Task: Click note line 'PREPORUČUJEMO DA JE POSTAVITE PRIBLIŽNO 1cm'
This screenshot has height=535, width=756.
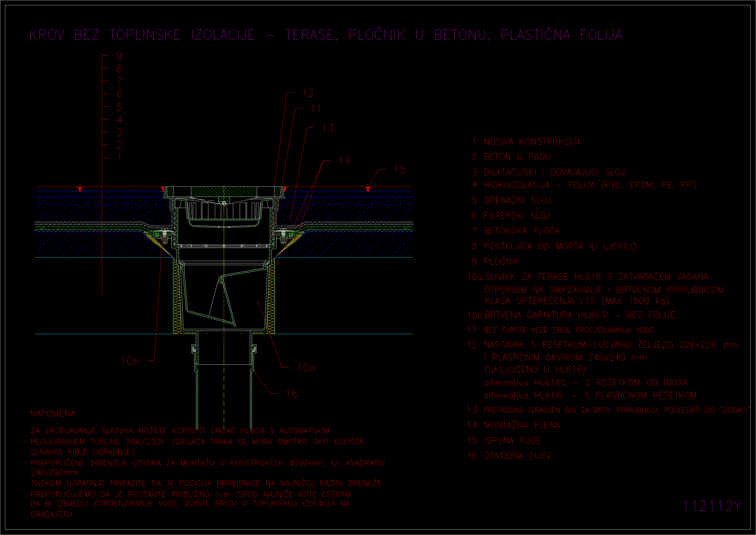Action: pyautogui.click(x=130, y=494)
